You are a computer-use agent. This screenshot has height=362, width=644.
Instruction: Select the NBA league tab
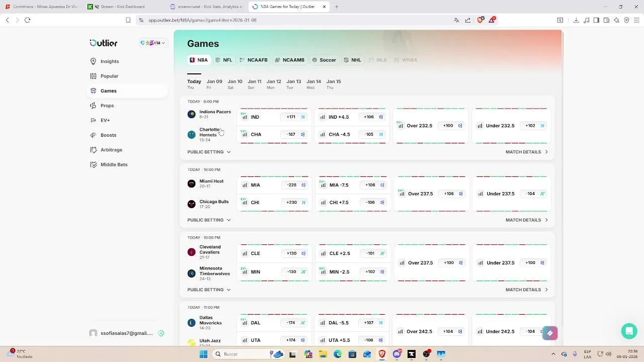pos(199,60)
